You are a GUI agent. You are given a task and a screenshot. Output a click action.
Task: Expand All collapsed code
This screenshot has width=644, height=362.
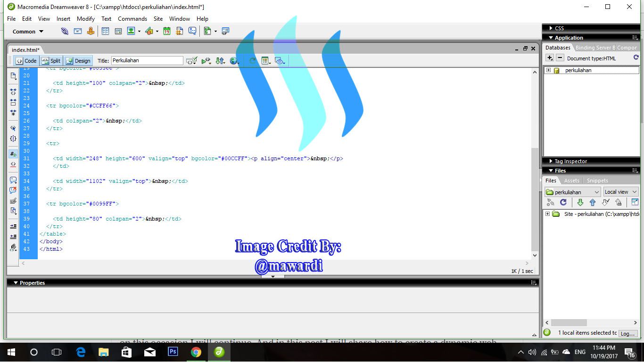click(x=13, y=113)
